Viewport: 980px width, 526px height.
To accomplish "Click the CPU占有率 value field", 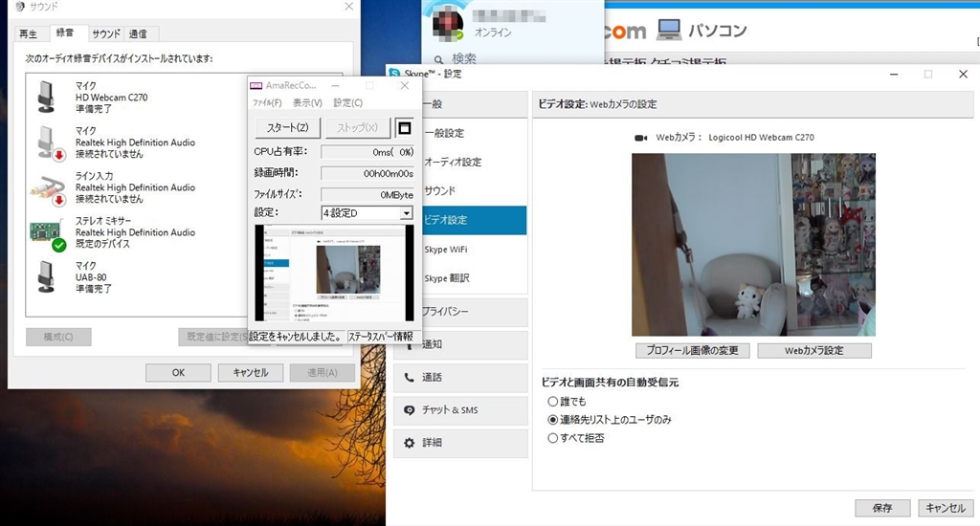I will click(367, 152).
